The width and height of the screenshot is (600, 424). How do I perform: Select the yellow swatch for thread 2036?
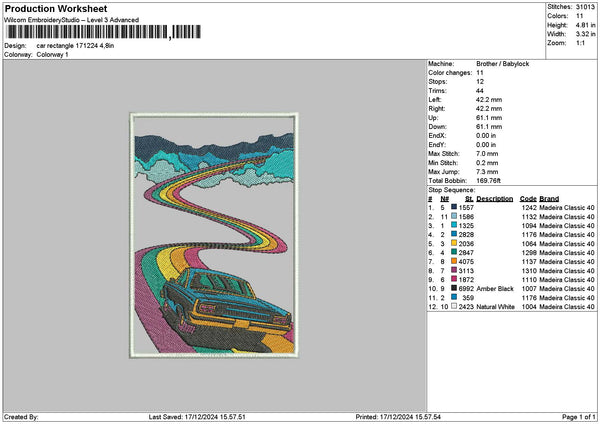pyautogui.click(x=455, y=243)
